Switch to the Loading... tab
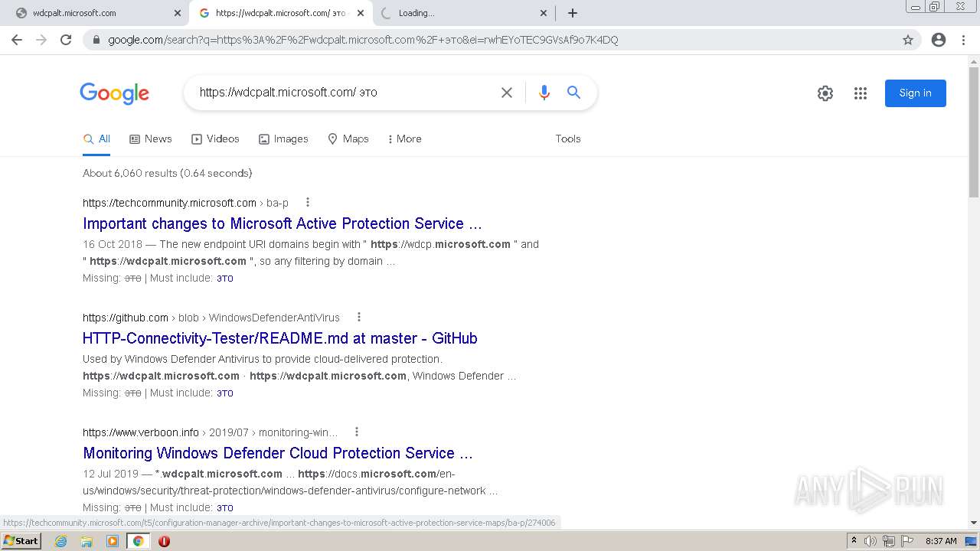Image resolution: width=980 pixels, height=551 pixels. (463, 13)
